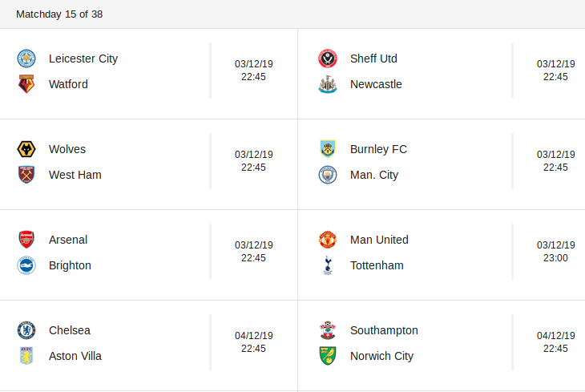Open the Southampton team link
The height and width of the screenshot is (392, 585).
click(x=384, y=331)
